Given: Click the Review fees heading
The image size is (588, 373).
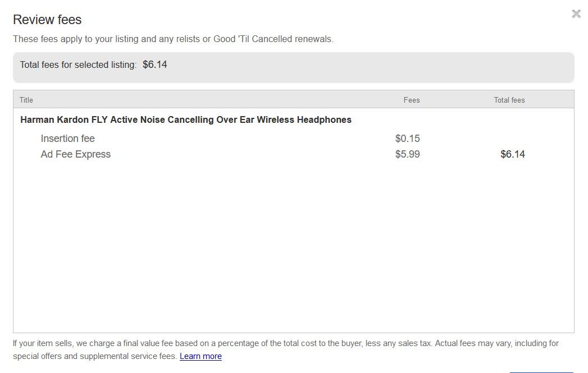Looking at the screenshot, I should pos(47,20).
